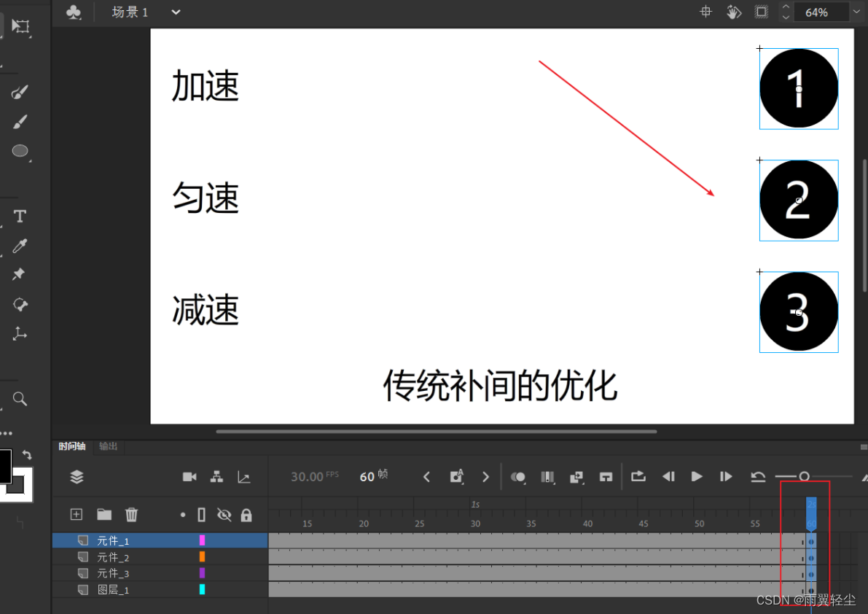This screenshot has width=868, height=614.
Task: Lock all layers with the padlock icon
Action: click(x=247, y=514)
